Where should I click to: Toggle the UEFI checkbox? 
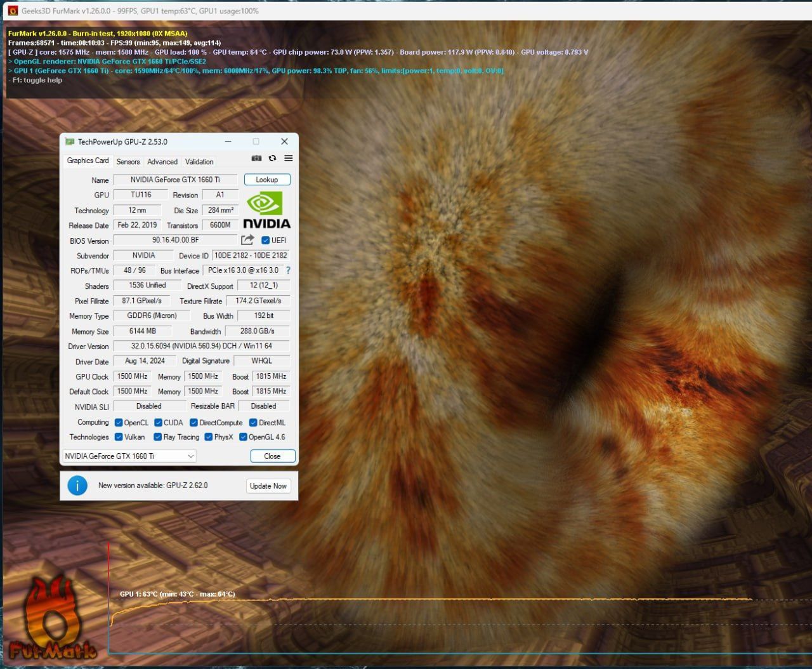(x=266, y=241)
